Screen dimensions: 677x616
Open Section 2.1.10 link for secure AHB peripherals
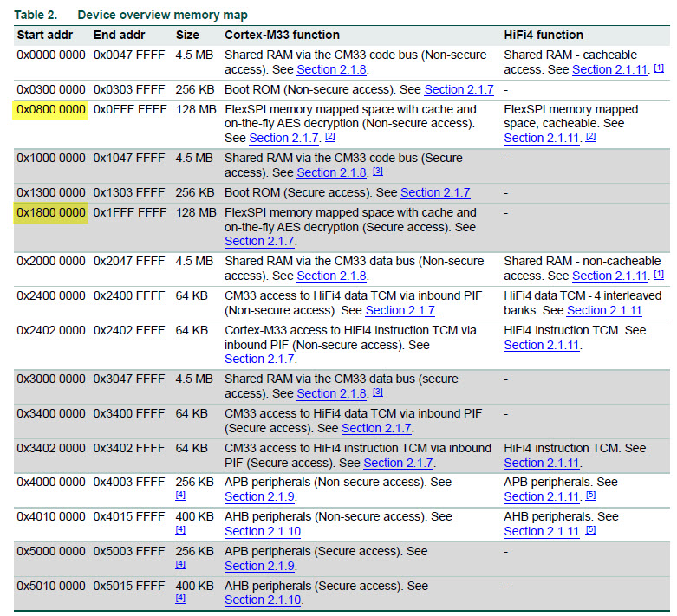[263, 600]
